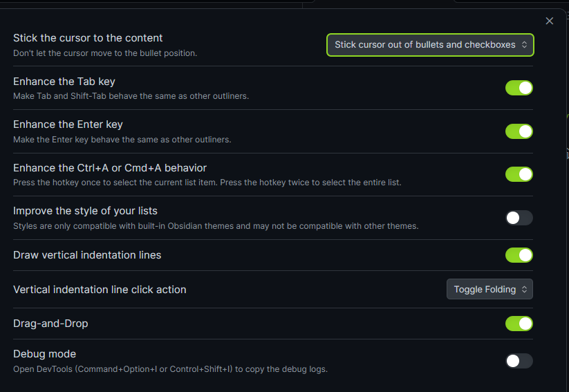Click the 'Enhance the Tab key' setting title

point(64,82)
